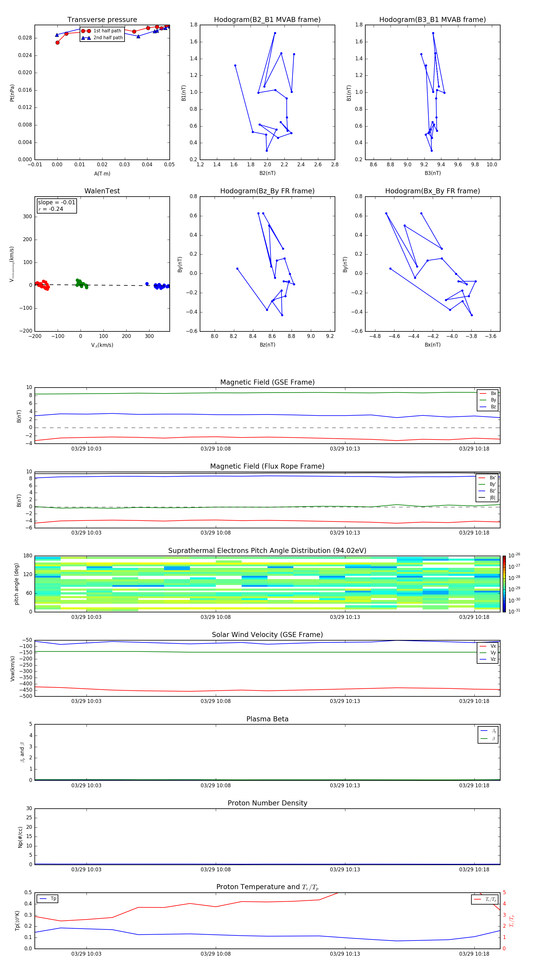Click the pitch angle colorbar
This screenshot has width=535, height=980.
pyautogui.click(x=504, y=584)
